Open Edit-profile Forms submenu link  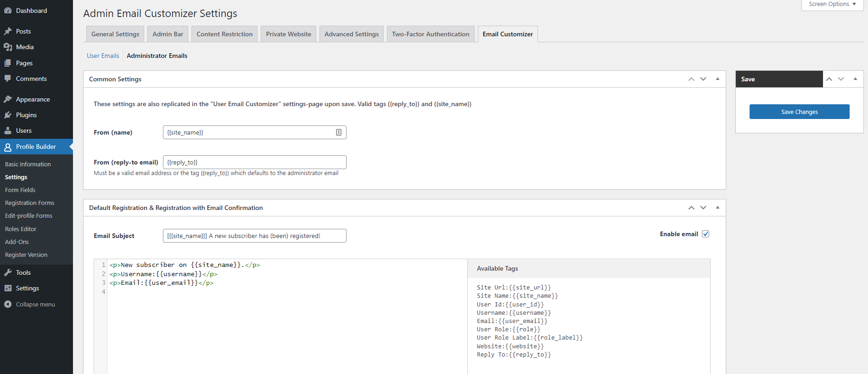click(x=28, y=215)
